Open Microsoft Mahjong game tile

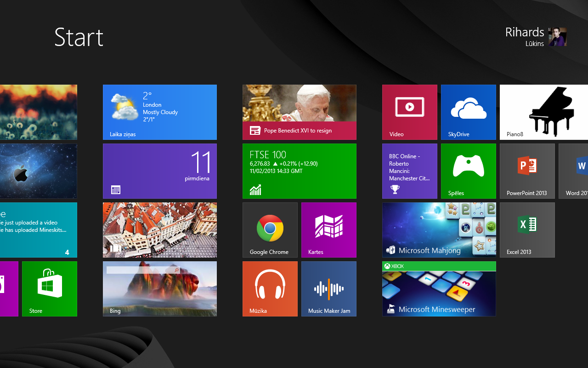439,230
